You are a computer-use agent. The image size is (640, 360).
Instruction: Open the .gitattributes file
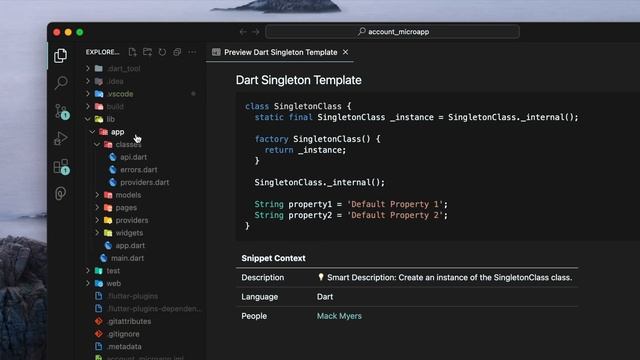[x=129, y=321]
